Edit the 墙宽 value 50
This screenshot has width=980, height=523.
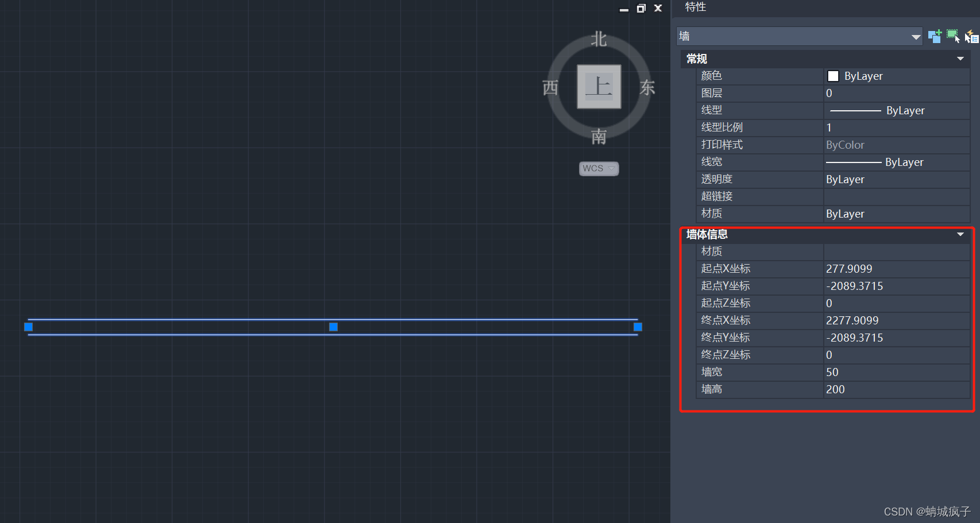(x=897, y=372)
